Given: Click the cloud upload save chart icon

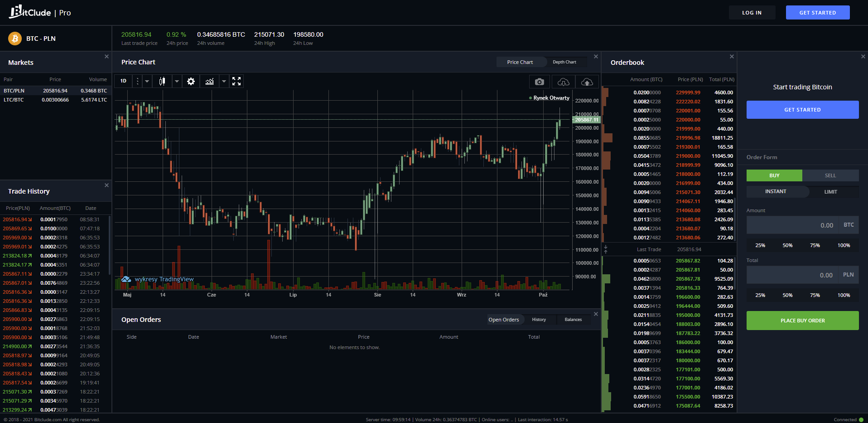Looking at the screenshot, I should [x=587, y=82].
